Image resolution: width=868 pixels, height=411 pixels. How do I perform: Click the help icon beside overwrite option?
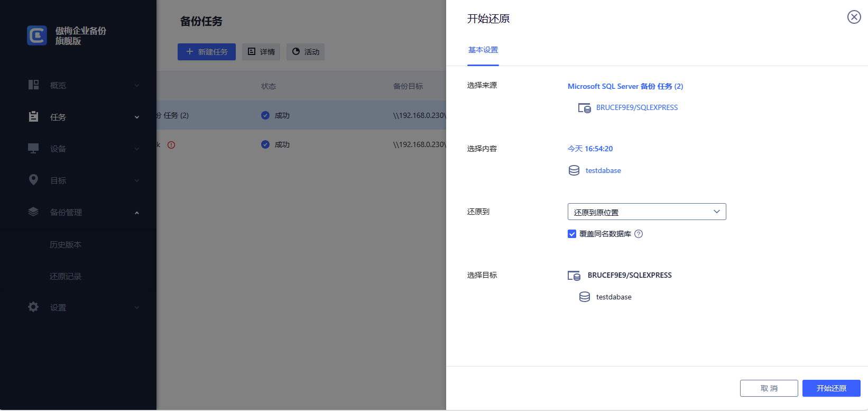tap(639, 234)
